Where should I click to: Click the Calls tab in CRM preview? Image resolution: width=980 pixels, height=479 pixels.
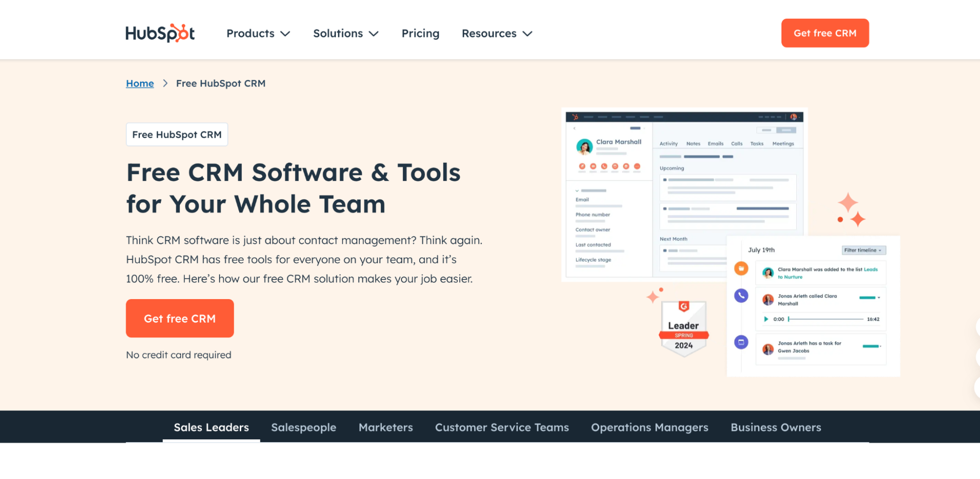pos(737,144)
